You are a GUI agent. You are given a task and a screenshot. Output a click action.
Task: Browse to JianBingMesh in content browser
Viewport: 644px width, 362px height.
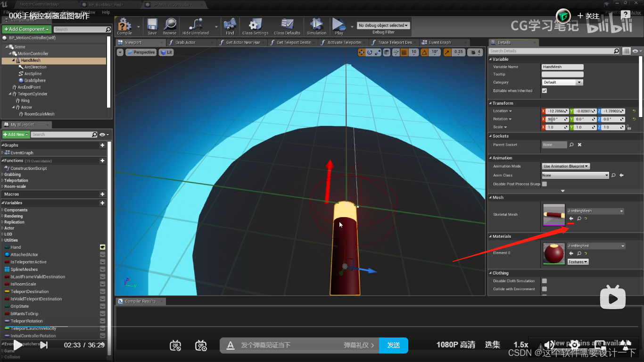(x=579, y=219)
